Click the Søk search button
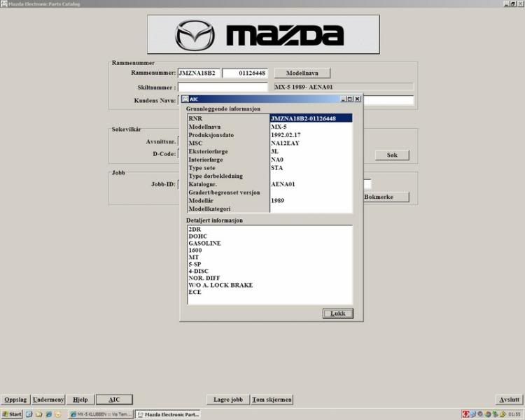525x420 pixels. (x=392, y=155)
